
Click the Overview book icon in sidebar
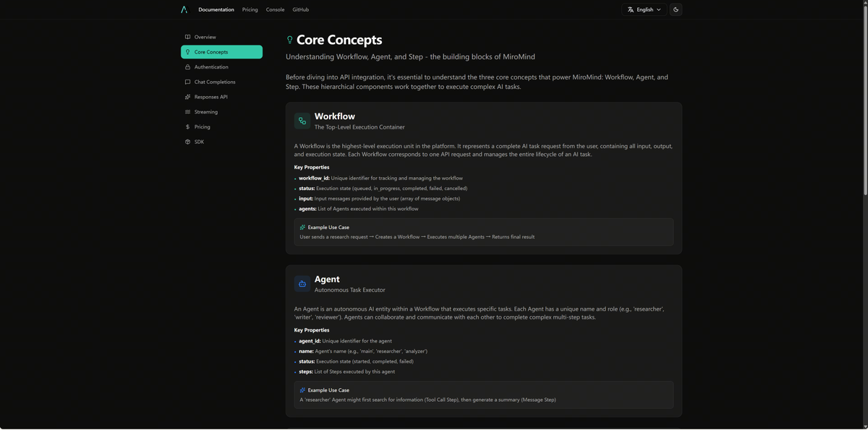(187, 37)
